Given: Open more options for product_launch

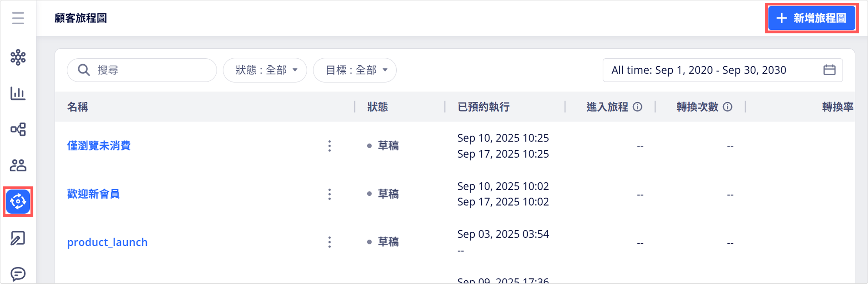Looking at the screenshot, I should [330, 242].
